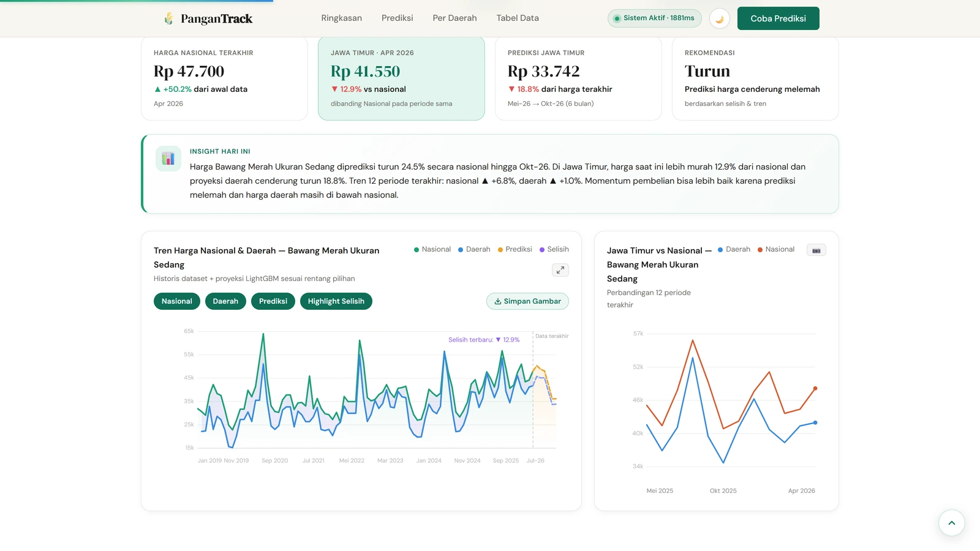The height and width of the screenshot is (551, 980).
Task: Click the Rp 47.700 national price value
Action: [189, 71]
